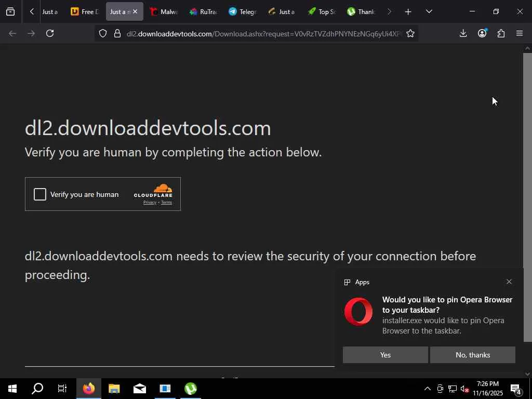Select the 'Just a' tab beside Telegram
The width and height of the screenshot is (532, 399).
click(282, 11)
